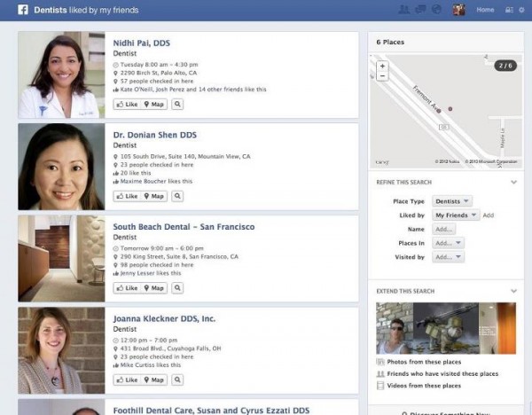Like Nidhi Pai, DDS
This screenshot has width=532, height=415.
(x=127, y=104)
